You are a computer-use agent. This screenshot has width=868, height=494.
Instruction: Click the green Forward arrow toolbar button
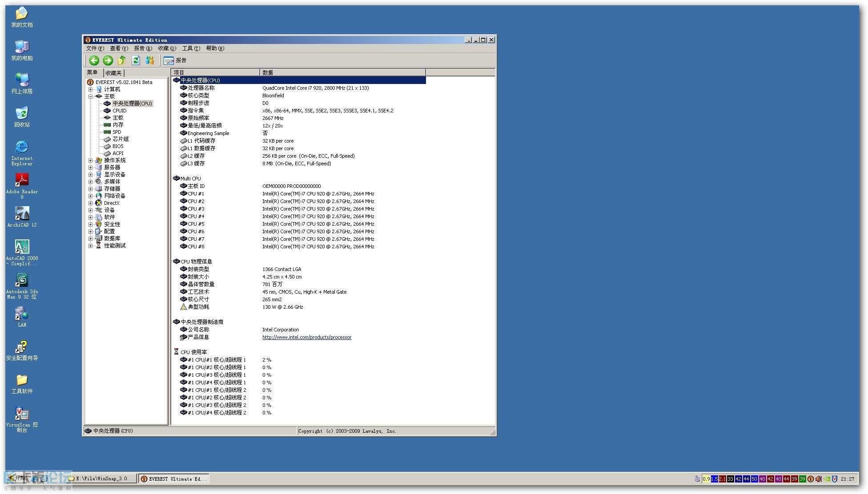pyautogui.click(x=108, y=60)
